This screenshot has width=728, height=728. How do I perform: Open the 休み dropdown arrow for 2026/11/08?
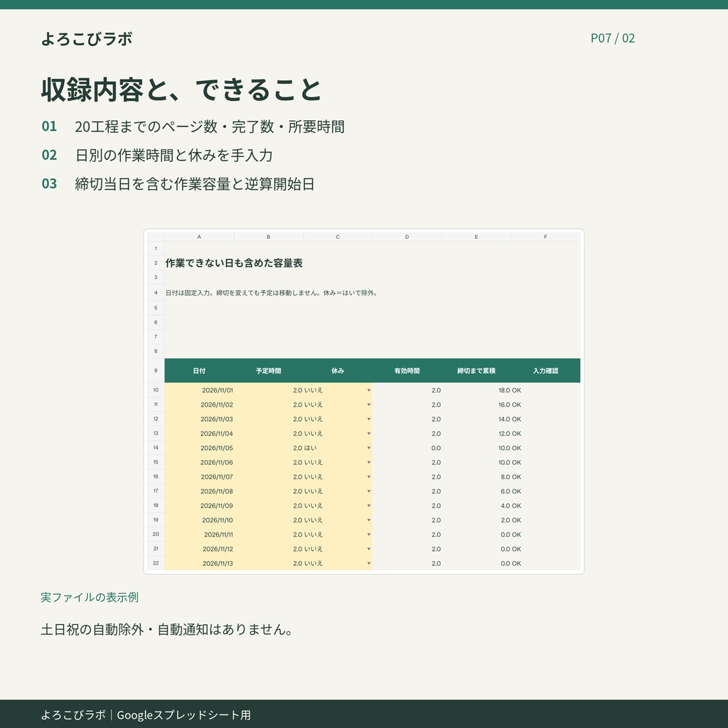(x=369, y=491)
